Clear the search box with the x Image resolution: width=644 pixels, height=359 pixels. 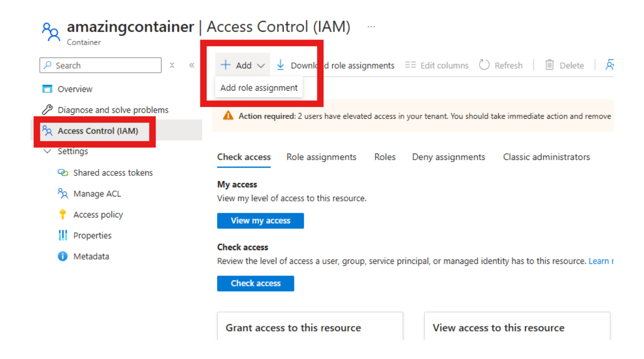pos(172,65)
